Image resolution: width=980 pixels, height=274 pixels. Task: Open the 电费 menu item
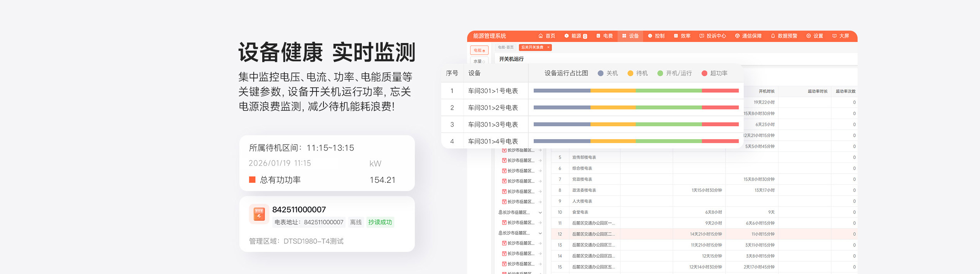coord(604,36)
